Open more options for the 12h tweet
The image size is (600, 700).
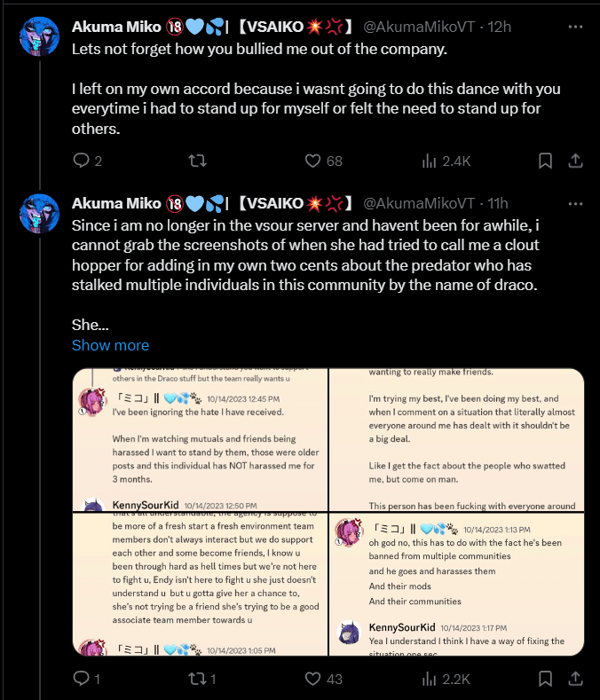575,27
